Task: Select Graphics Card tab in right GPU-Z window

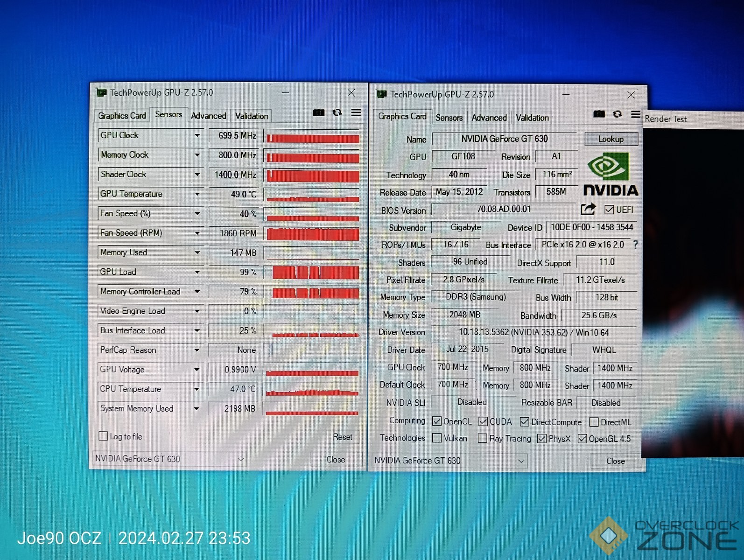Action: coord(402,116)
